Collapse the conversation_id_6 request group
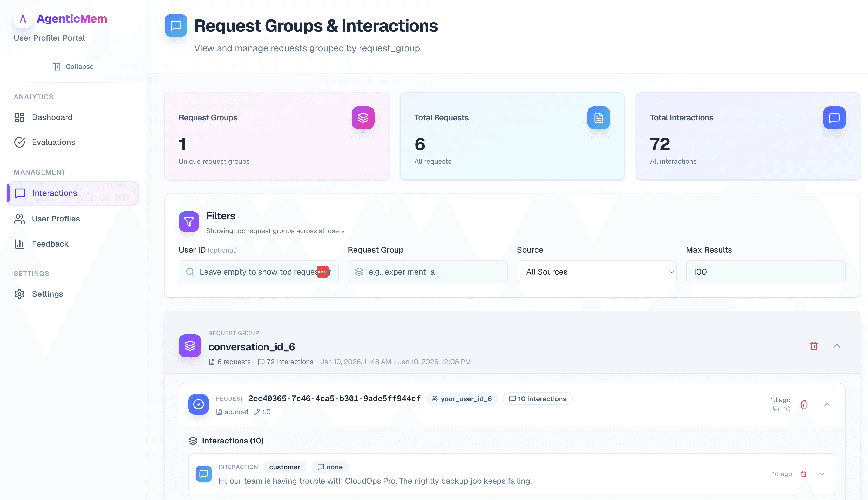Image resolution: width=868 pixels, height=500 pixels. click(837, 346)
